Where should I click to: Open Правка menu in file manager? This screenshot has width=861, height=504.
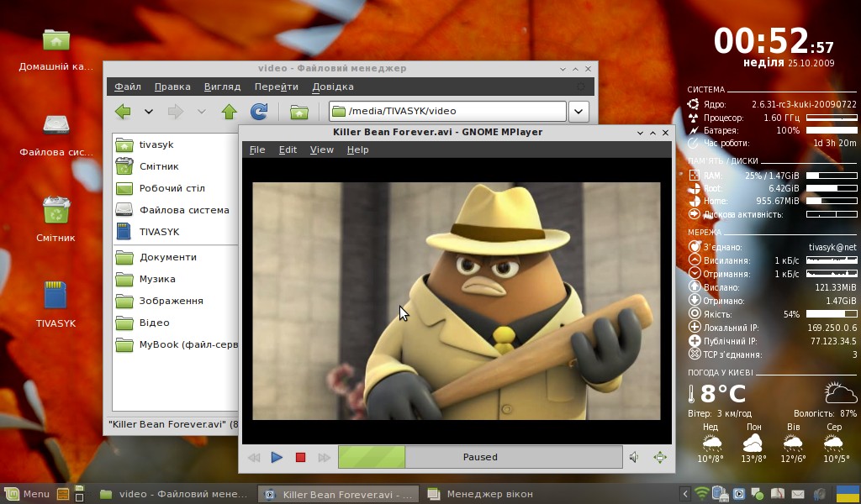[172, 87]
